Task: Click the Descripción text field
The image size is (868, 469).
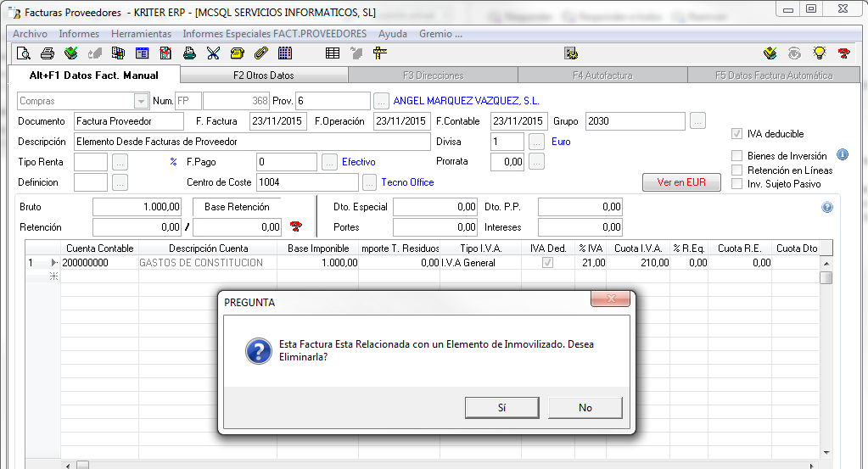Action: coord(252,142)
